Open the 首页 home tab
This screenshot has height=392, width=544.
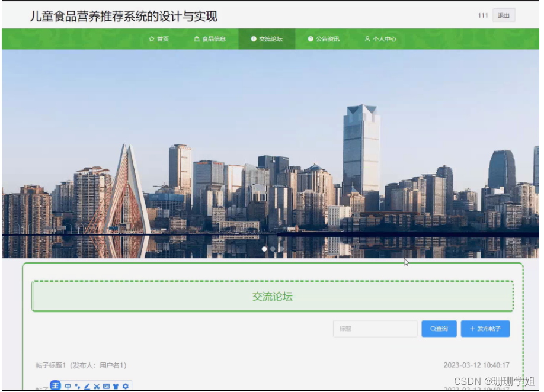[159, 39]
